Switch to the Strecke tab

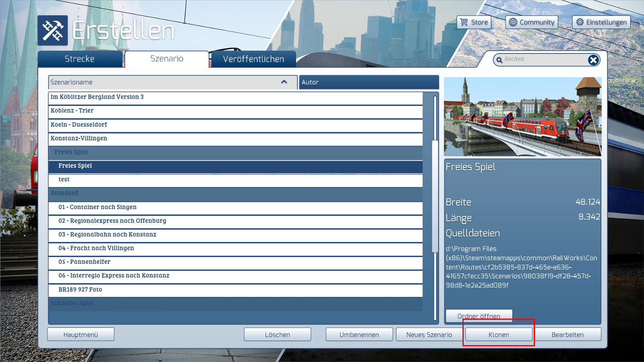click(x=80, y=59)
